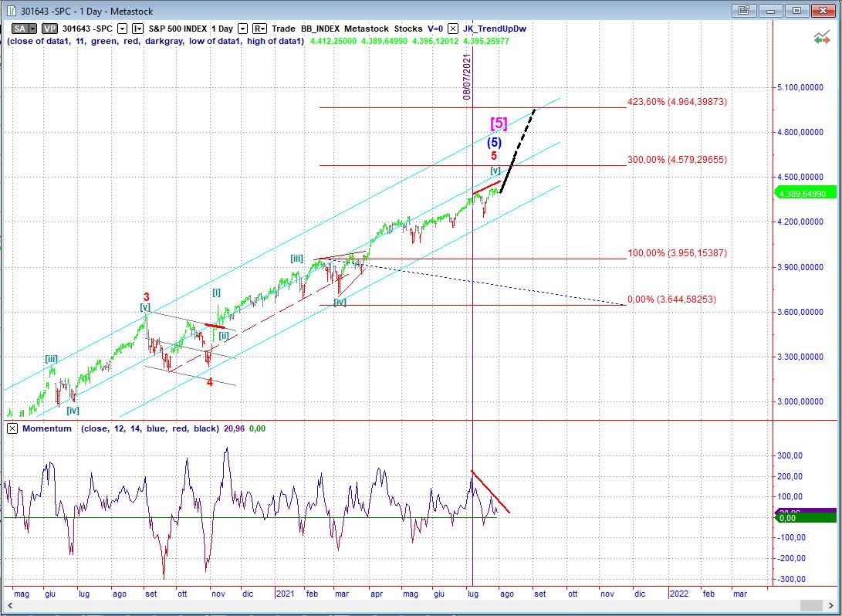The width and height of the screenshot is (842, 616).
Task: Click the detach window icon in title bar
Action: pyautogui.click(x=744, y=10)
